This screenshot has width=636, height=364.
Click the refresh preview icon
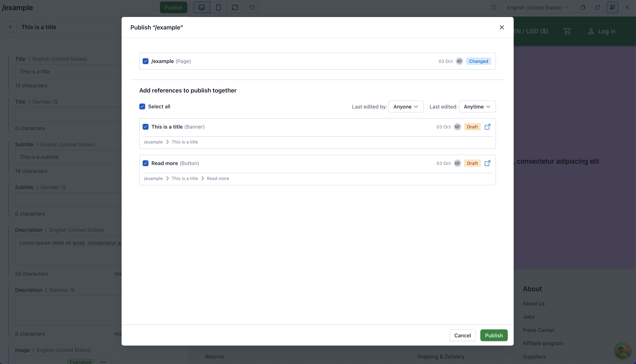point(252,8)
